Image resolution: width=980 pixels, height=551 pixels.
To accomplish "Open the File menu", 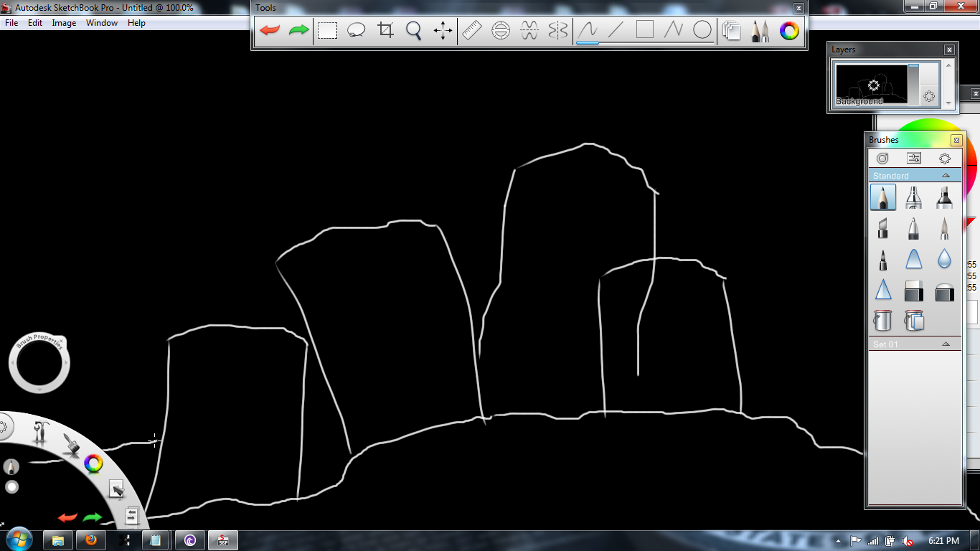I will pos(11,23).
